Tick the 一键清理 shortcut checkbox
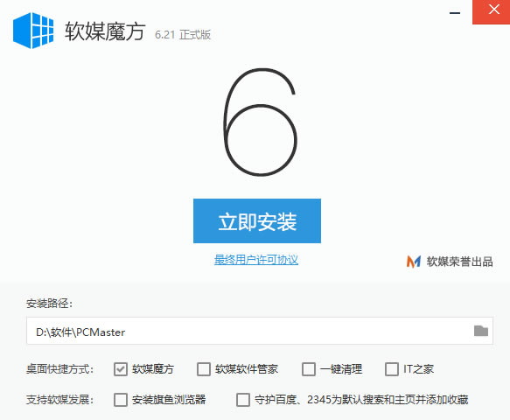 [x=308, y=369]
